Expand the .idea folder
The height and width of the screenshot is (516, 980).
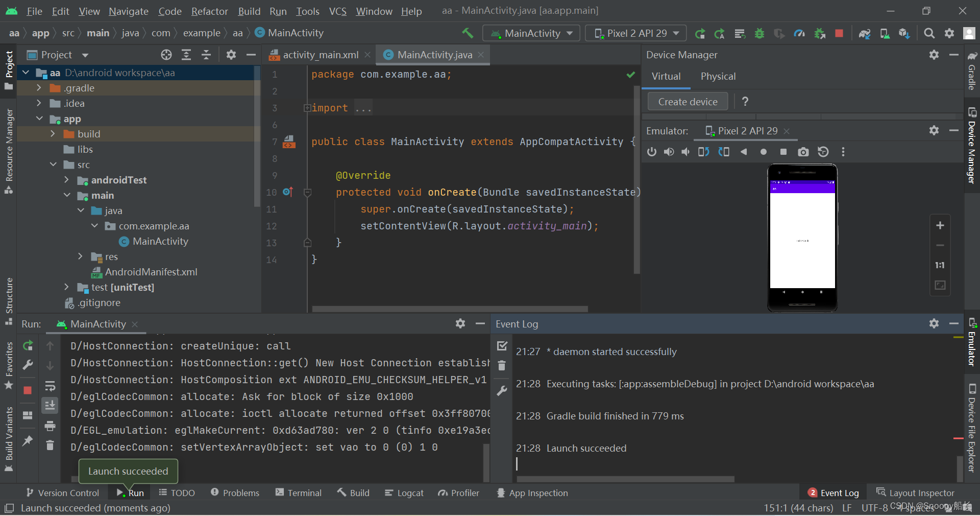[39, 103]
